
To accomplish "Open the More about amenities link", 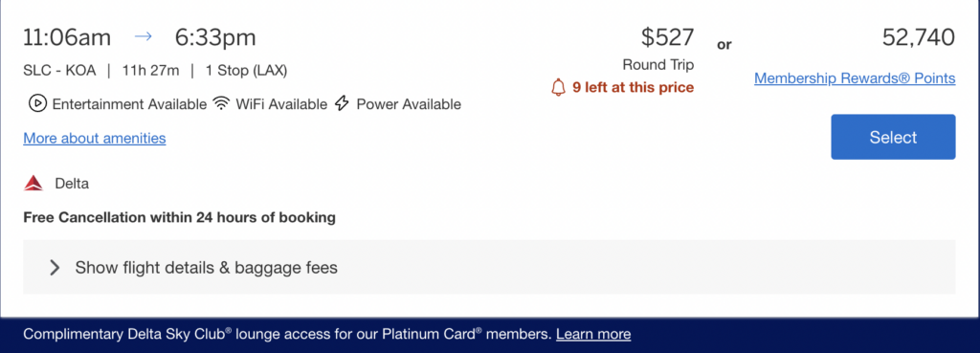I will click(95, 138).
